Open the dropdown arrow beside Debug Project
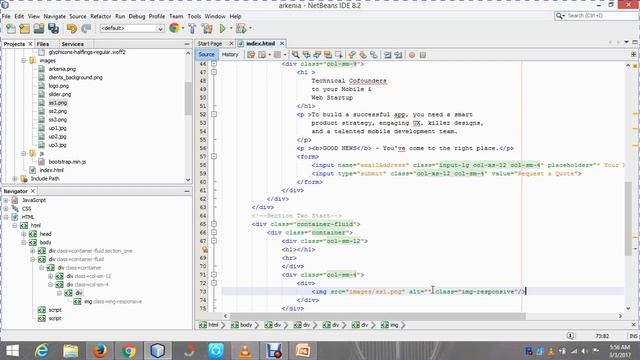This screenshot has height=360, width=640. click(250, 28)
